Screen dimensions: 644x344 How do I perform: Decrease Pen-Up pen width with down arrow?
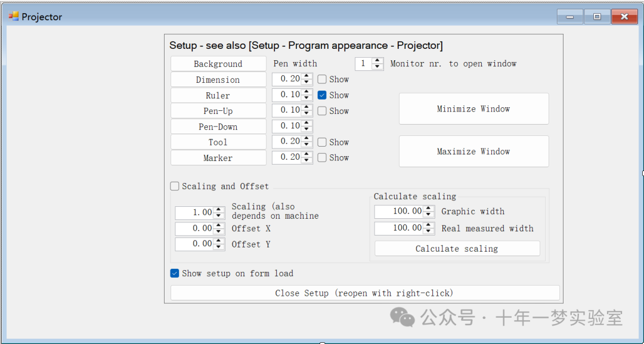tap(306, 113)
